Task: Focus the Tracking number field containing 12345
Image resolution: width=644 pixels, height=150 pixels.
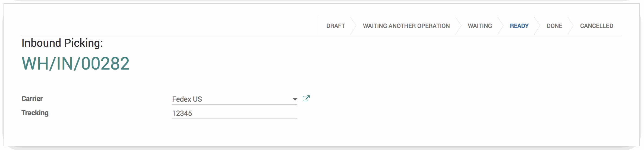Action: pyautogui.click(x=234, y=113)
